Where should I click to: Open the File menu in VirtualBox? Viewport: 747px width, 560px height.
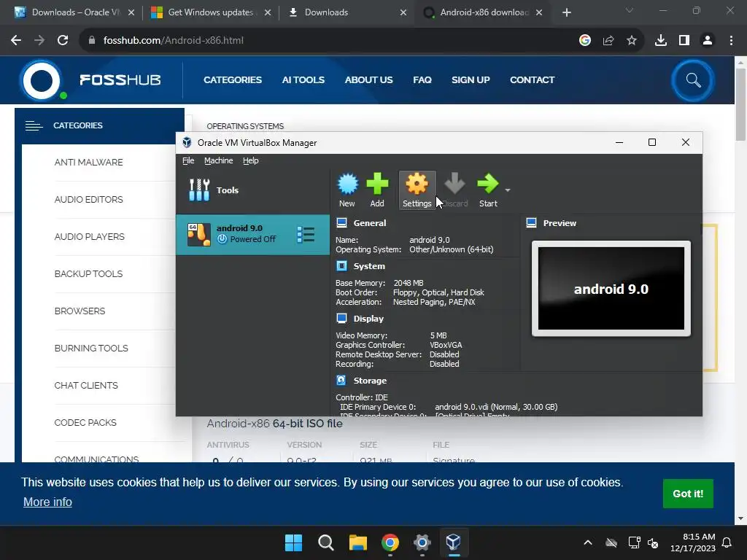tap(188, 160)
